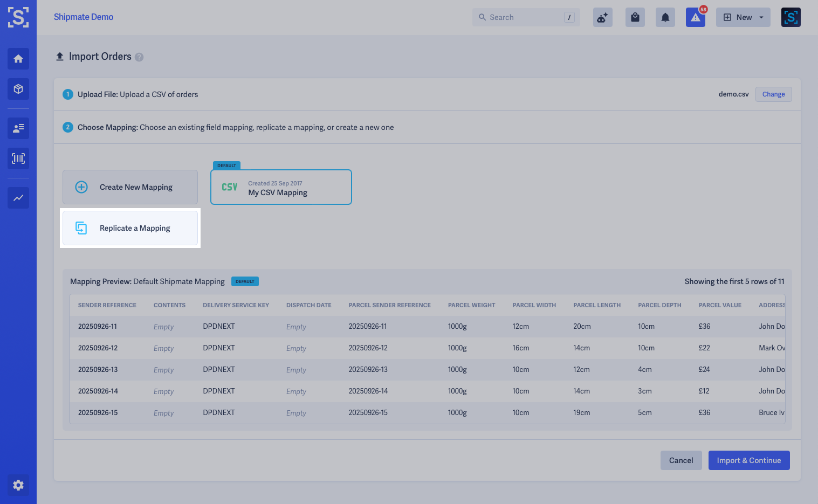Click the help icon beside Import Orders
818x504 pixels.
pos(139,57)
